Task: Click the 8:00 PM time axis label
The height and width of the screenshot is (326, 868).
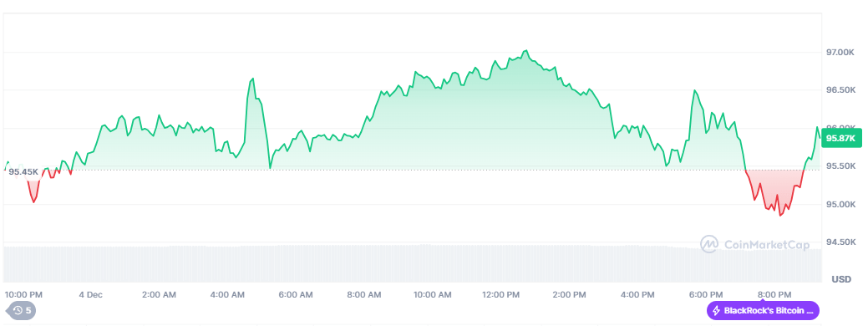Action: point(774,294)
